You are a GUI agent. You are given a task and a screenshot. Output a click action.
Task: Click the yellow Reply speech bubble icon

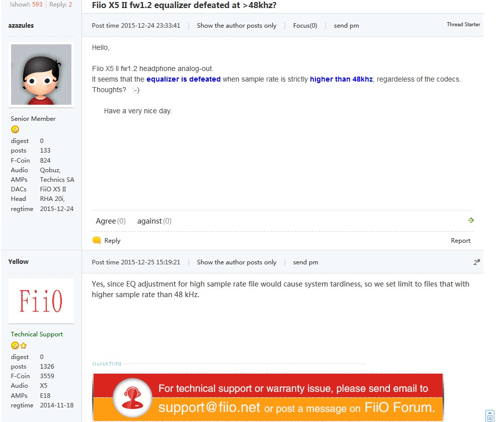coord(97,240)
